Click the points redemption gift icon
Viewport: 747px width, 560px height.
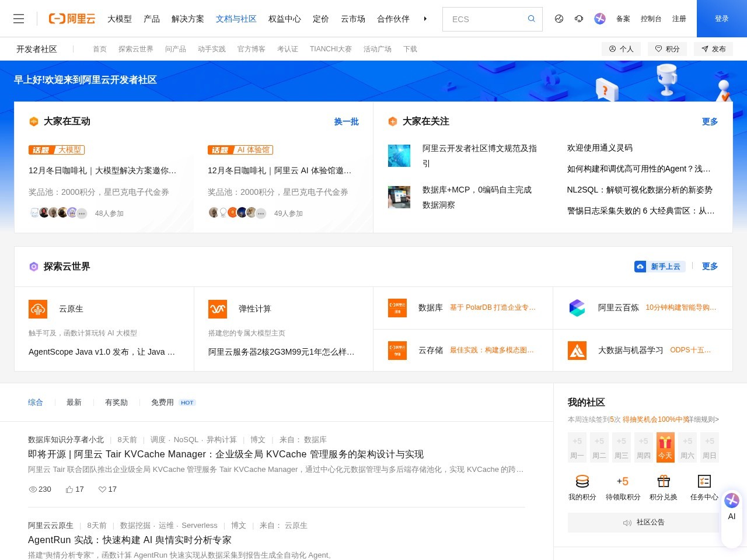[x=663, y=481]
